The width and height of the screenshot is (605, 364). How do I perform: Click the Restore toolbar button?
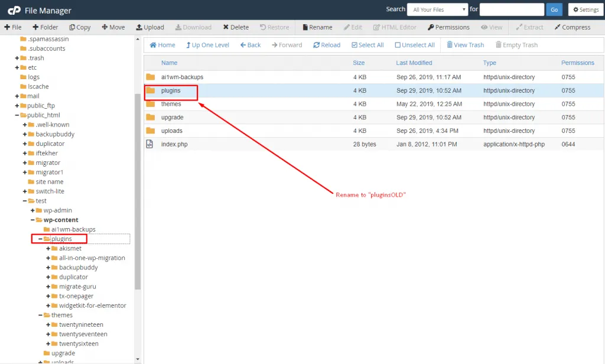coord(274,27)
